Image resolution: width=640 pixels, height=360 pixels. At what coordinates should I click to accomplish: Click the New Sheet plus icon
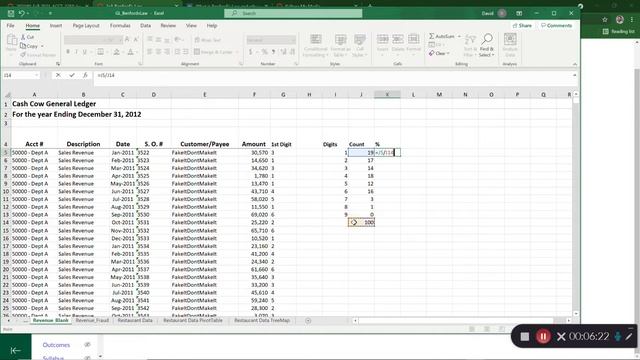(308, 321)
